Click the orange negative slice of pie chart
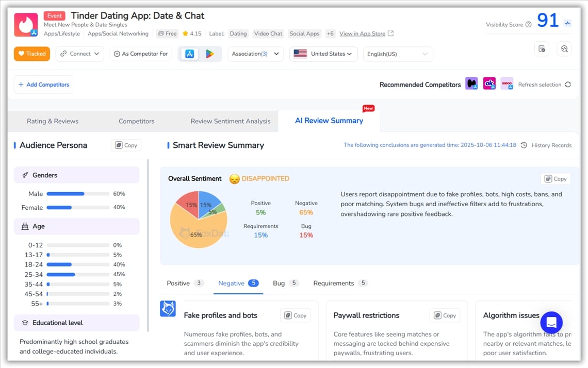The height and width of the screenshot is (368, 588). 199,227
